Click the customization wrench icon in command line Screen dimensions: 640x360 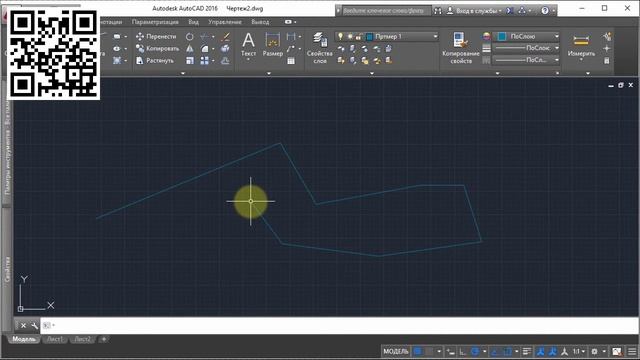point(34,326)
